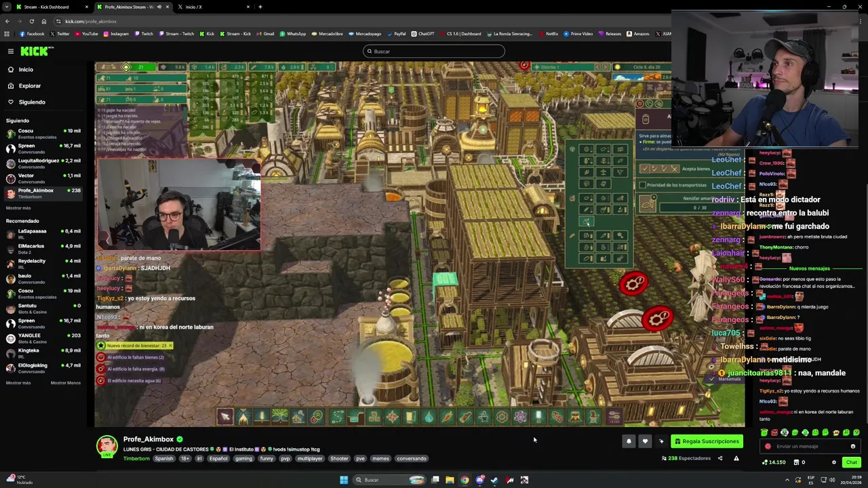
Task: Toggle follow heart for Profe_Akimbox
Action: click(x=645, y=441)
